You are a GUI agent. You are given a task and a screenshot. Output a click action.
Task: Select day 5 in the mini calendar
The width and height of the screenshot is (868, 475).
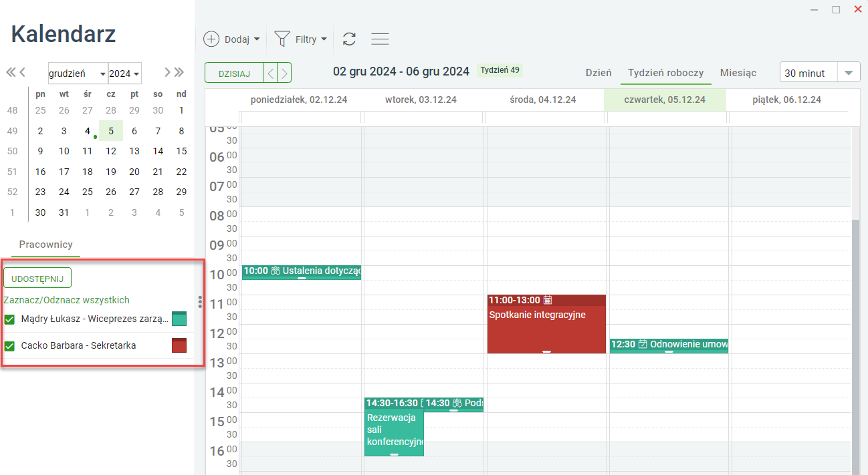tap(111, 131)
